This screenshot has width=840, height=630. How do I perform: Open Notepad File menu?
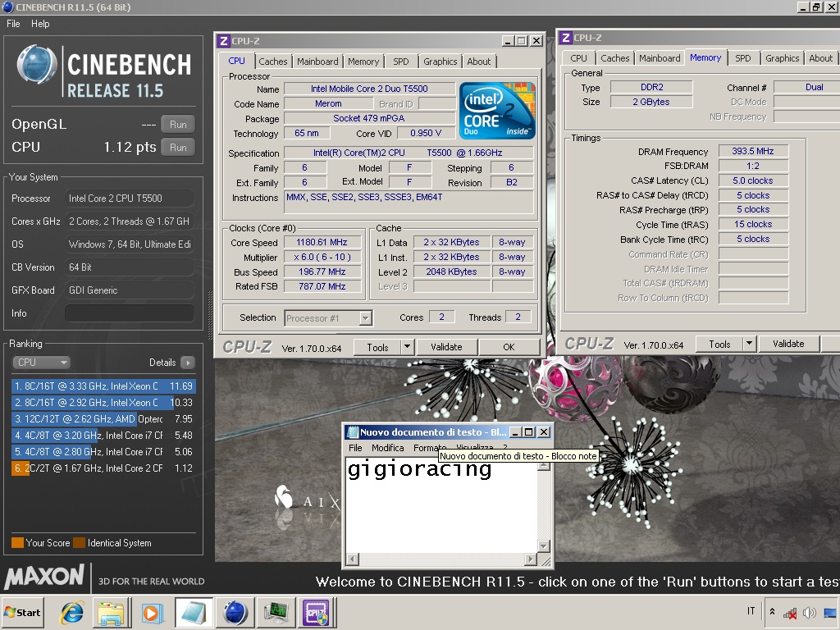pyautogui.click(x=355, y=448)
